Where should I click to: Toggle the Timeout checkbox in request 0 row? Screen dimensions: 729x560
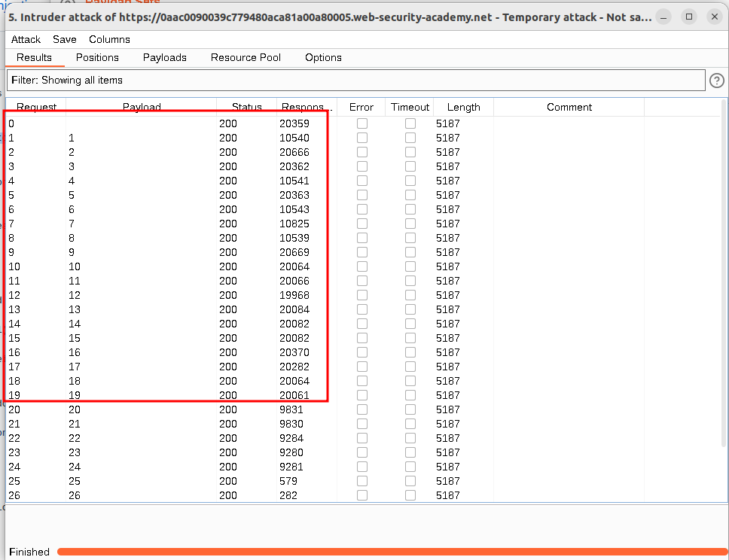410,123
